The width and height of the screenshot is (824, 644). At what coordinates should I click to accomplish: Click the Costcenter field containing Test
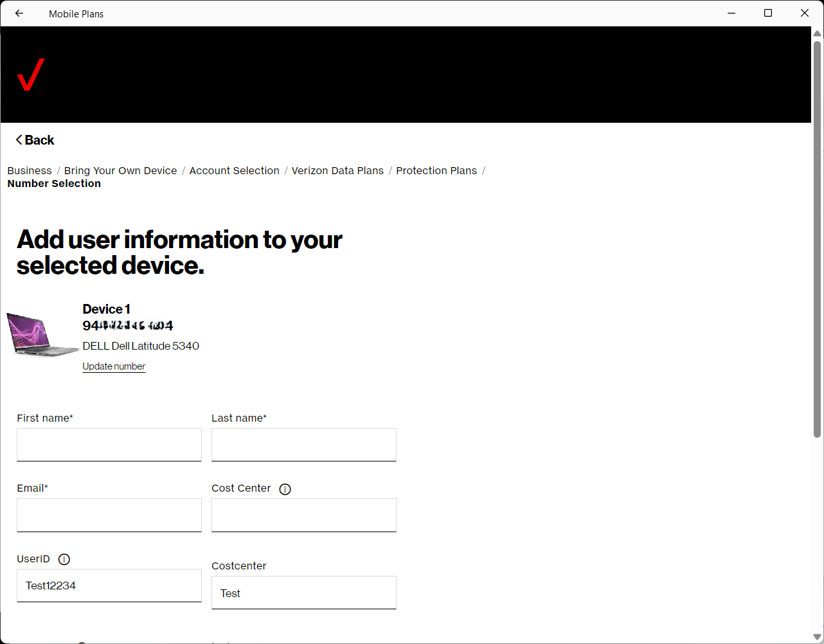[x=303, y=593]
